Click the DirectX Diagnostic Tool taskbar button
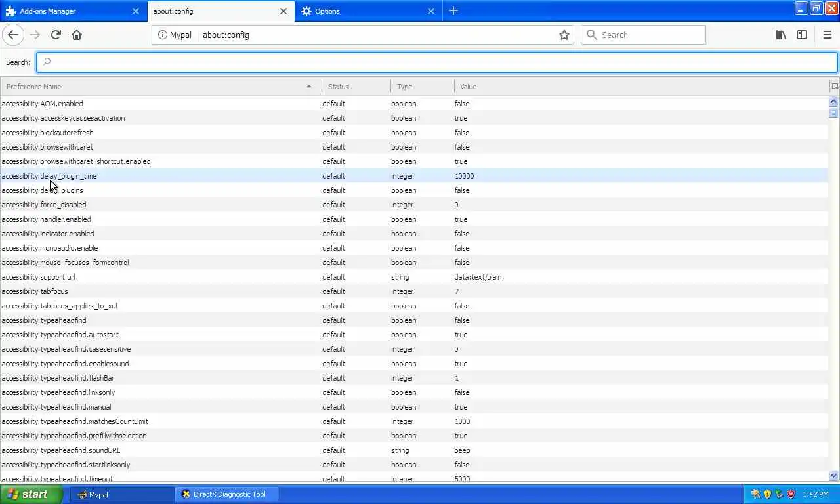Viewport: 840px width, 504px height. pos(227,494)
